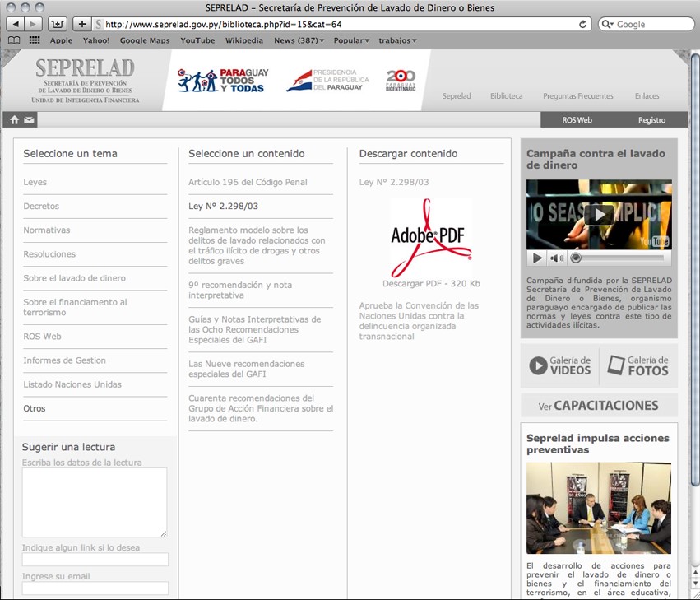Focus the email input field
Screen dimensions: 700x600
point(95,588)
